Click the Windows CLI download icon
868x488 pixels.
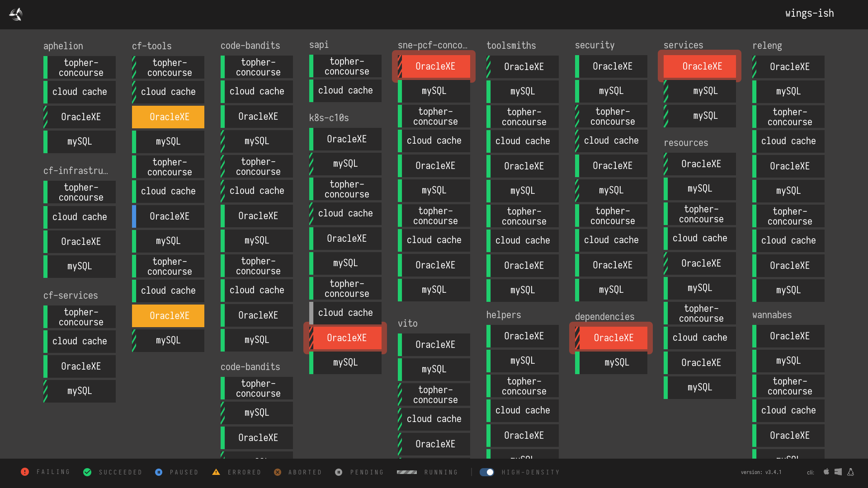point(838,472)
